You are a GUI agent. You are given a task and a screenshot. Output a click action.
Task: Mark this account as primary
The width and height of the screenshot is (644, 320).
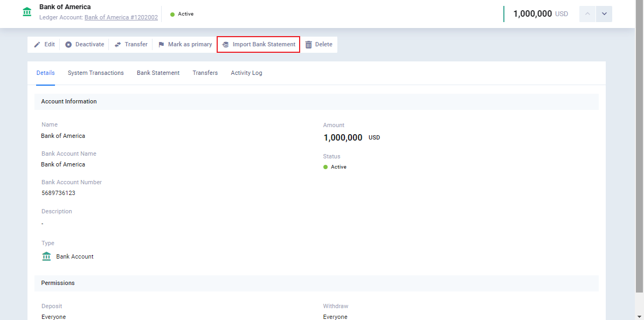coord(185,44)
